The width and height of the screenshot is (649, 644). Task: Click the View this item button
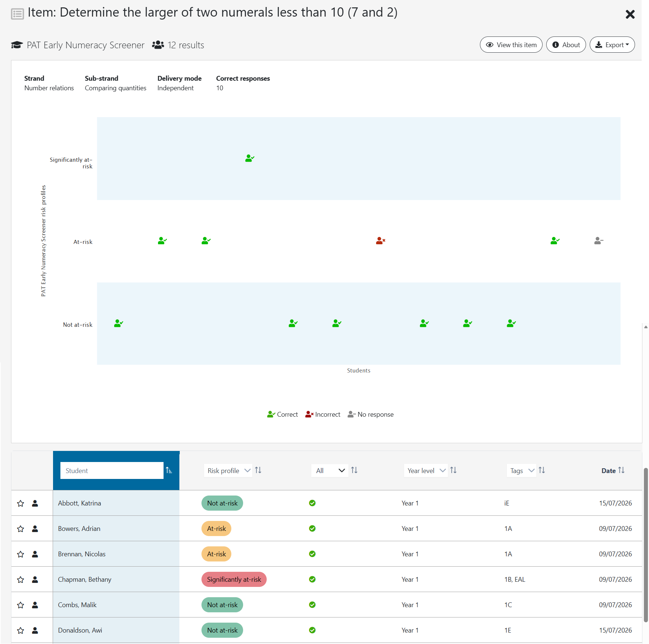tap(511, 45)
